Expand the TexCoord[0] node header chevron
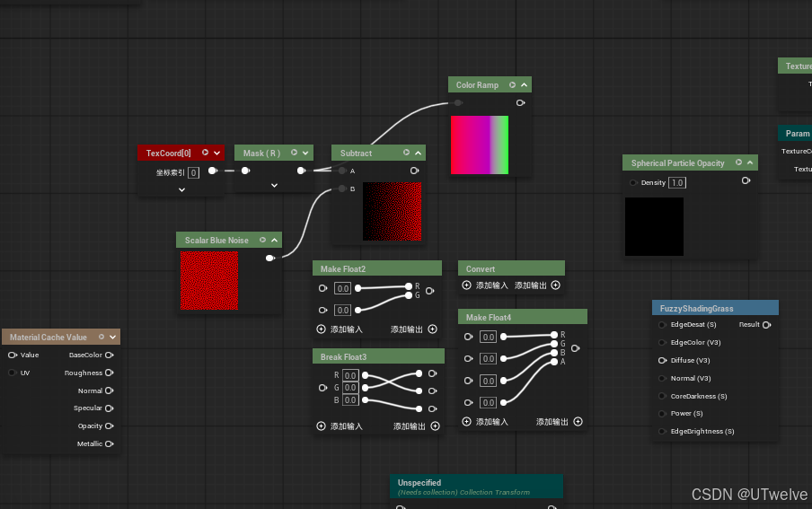812x509 pixels. pos(217,153)
